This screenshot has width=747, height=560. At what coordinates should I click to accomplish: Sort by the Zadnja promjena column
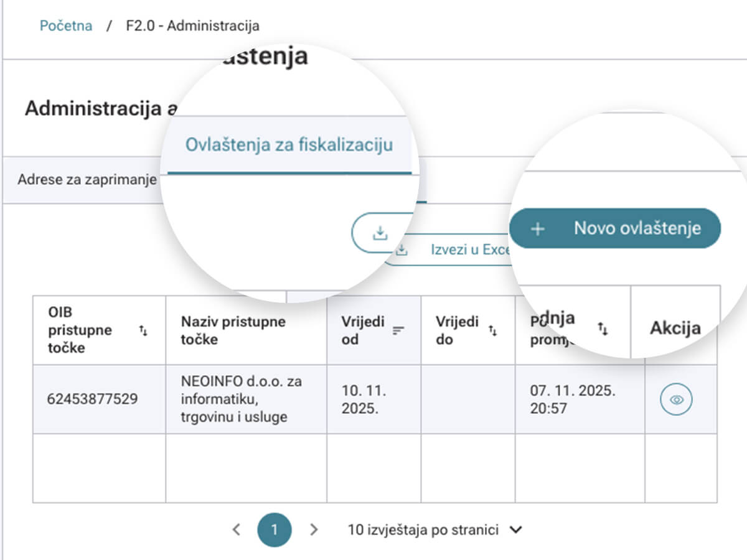click(x=602, y=327)
